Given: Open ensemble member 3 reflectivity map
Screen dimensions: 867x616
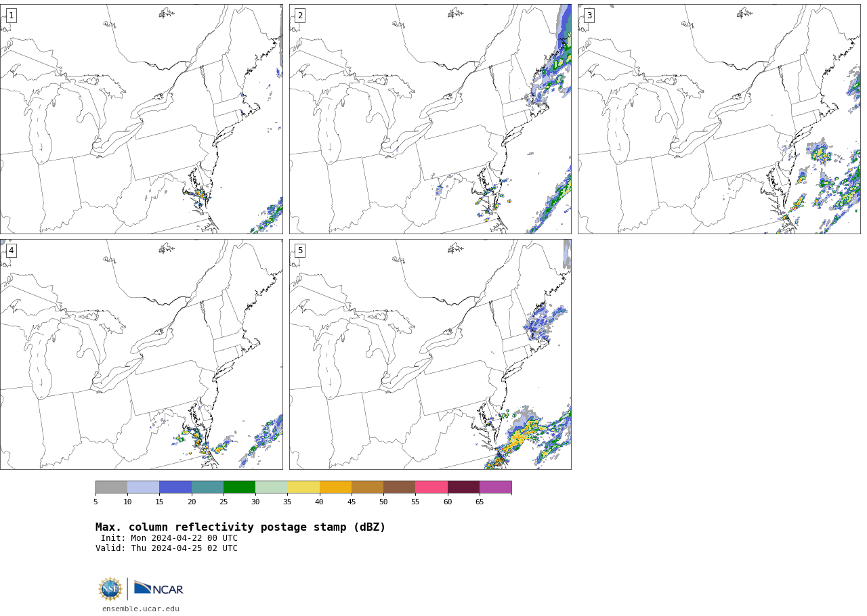Looking at the screenshot, I should coord(719,119).
